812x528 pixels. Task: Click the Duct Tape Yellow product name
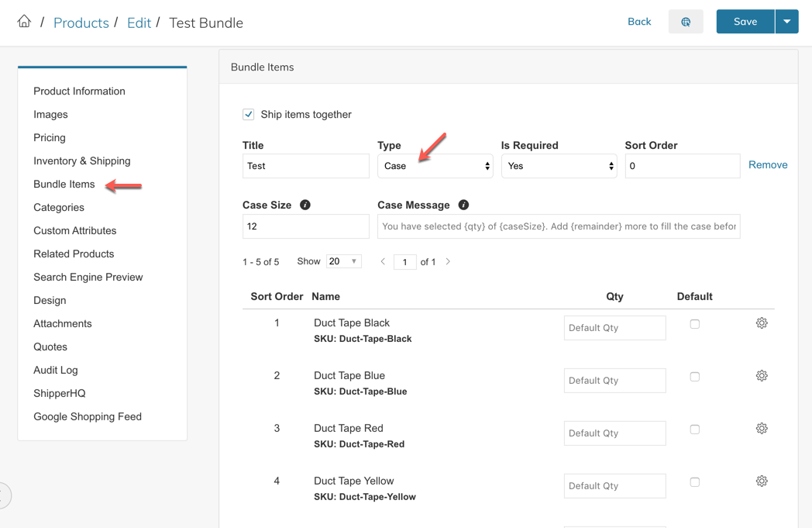pos(353,481)
